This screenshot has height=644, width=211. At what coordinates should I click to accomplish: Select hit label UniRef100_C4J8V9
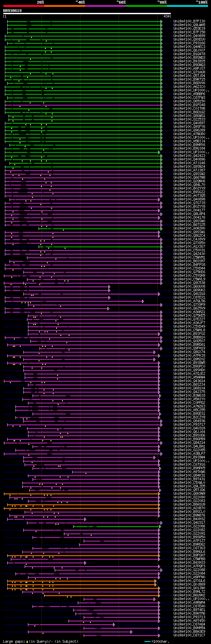click(x=189, y=239)
